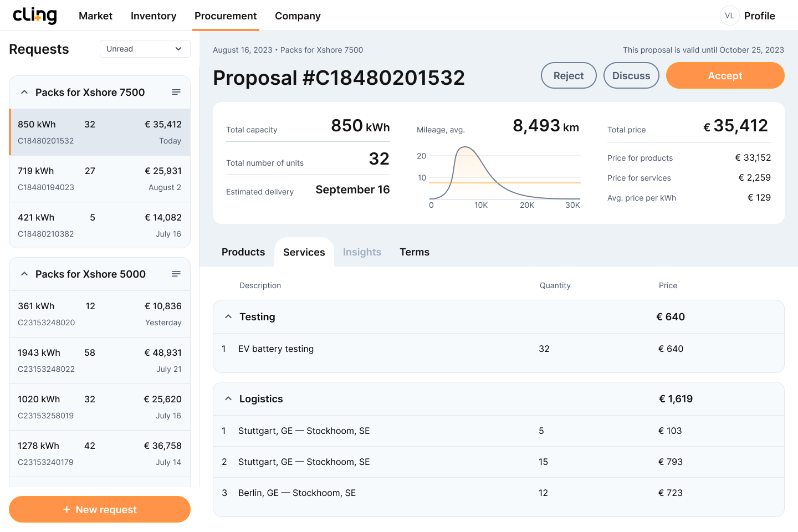Image resolution: width=798 pixels, height=532 pixels.
Task: Open the 421 kWh proposal C18480210382
Action: [100, 225]
